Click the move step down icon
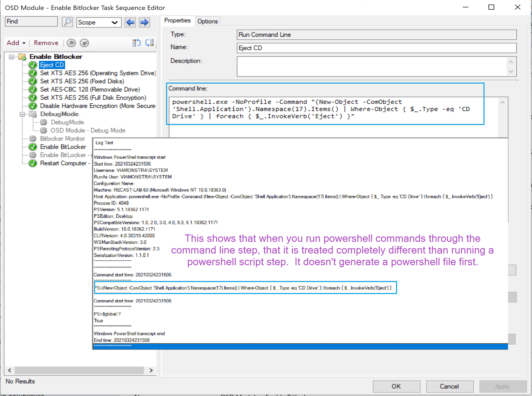The width and height of the screenshot is (532, 396). [x=84, y=43]
